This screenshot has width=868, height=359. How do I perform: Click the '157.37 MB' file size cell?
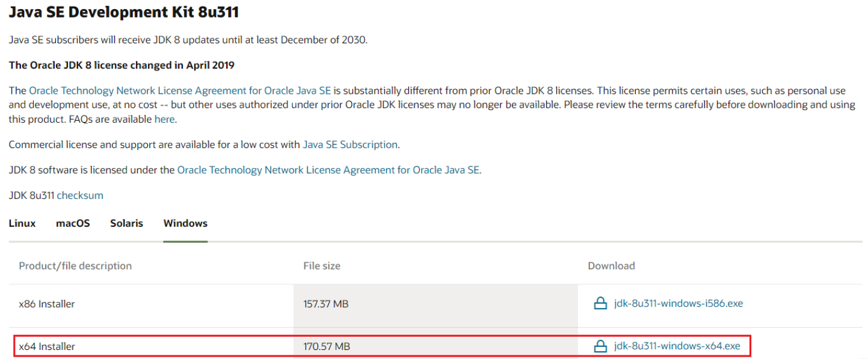point(436,304)
